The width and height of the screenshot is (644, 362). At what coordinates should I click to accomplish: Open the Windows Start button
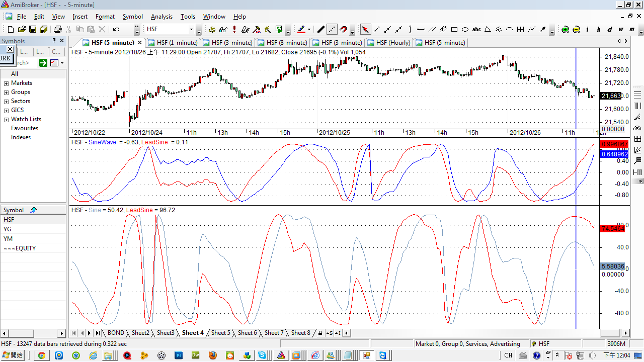13,355
